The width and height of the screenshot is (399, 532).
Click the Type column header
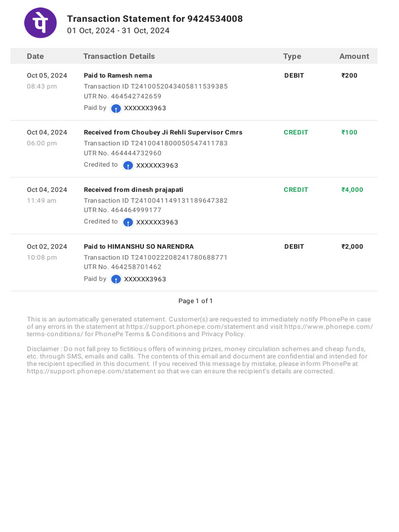click(x=292, y=56)
